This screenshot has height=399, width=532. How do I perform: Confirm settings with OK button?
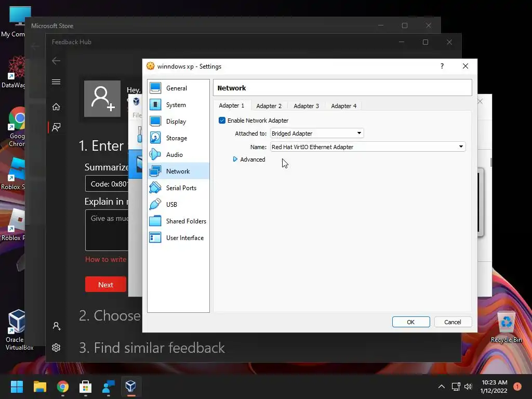[411, 322]
